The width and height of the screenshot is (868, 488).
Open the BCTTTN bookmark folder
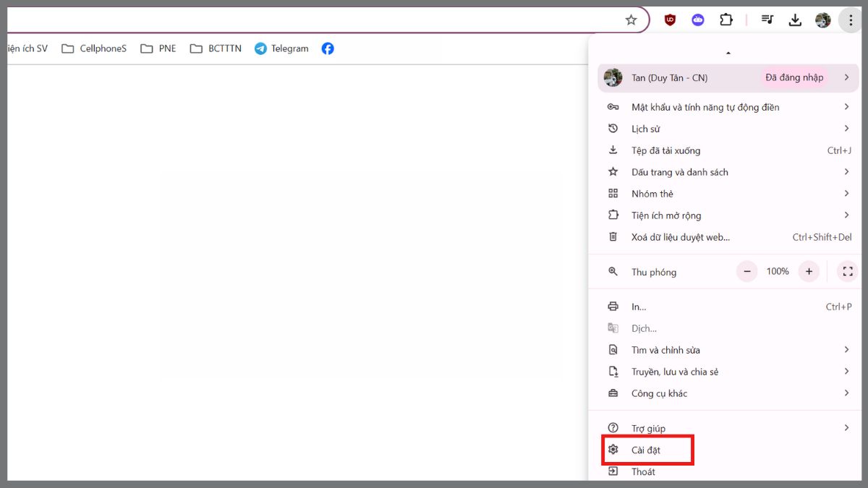coord(216,48)
